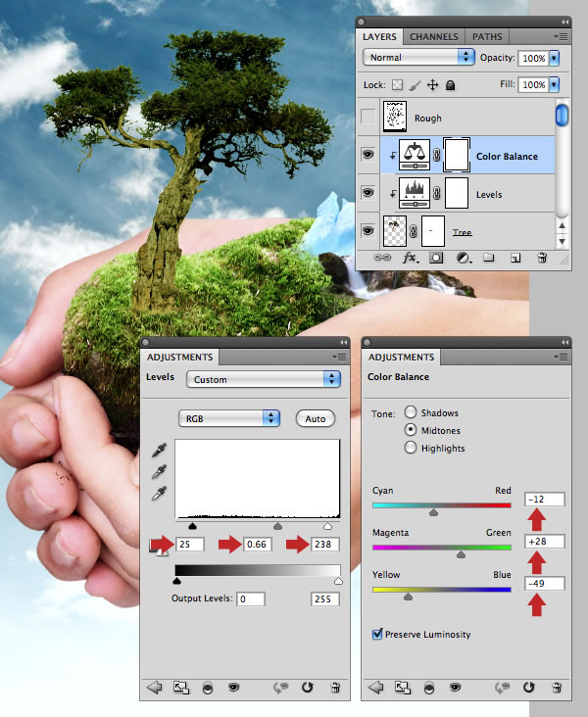
Task: Click the highlight input field 238
Action: pyautogui.click(x=325, y=545)
